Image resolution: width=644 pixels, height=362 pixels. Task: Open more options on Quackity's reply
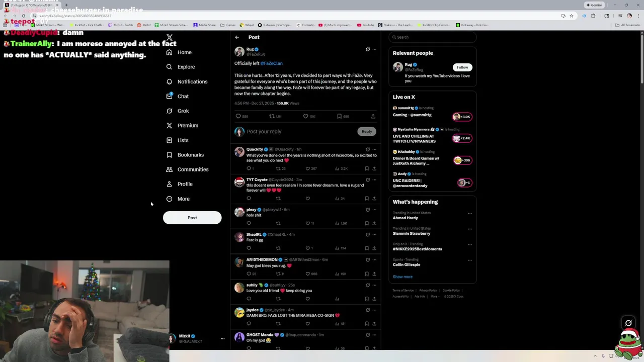(374, 149)
